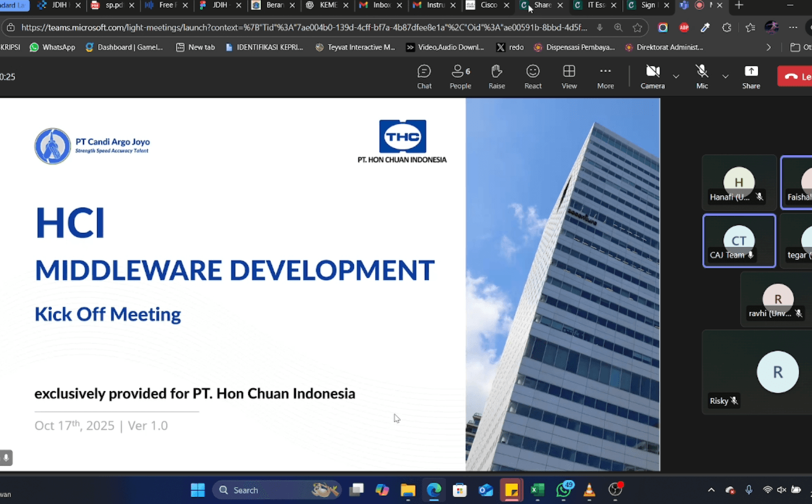Select Risky participant tile

tap(757, 372)
